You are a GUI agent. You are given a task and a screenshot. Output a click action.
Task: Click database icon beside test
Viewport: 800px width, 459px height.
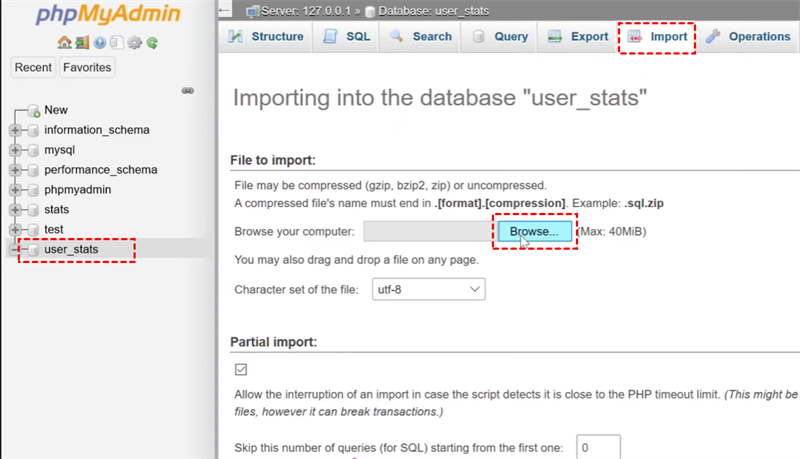[33, 230]
